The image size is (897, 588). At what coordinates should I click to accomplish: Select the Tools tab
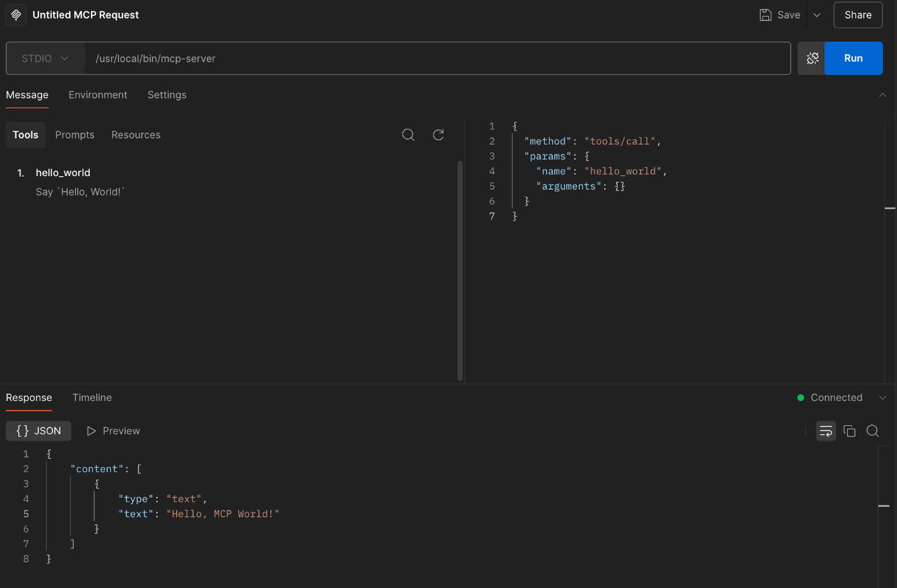[26, 135]
